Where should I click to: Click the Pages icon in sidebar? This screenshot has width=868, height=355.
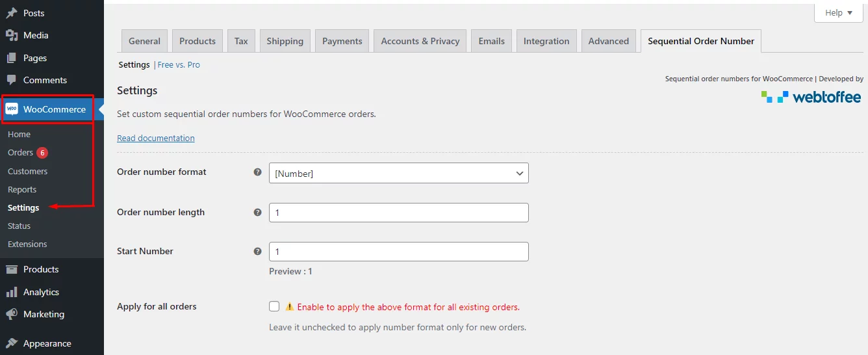pyautogui.click(x=12, y=58)
